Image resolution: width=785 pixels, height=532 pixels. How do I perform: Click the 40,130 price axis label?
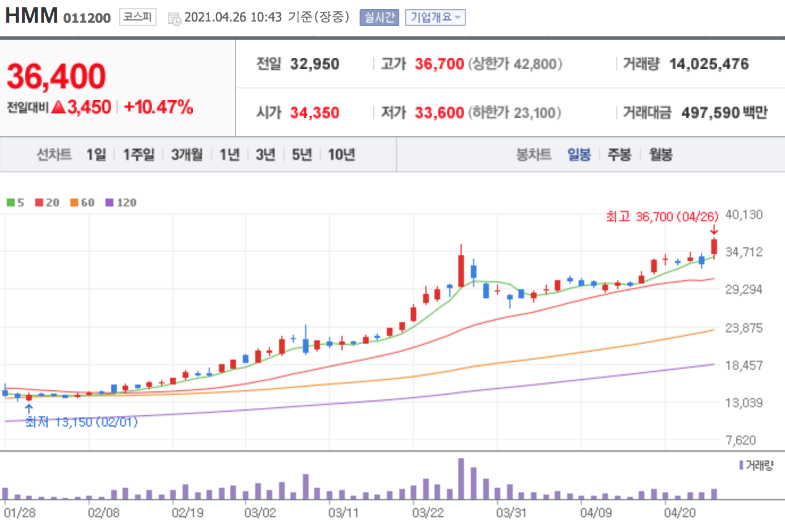pos(744,215)
